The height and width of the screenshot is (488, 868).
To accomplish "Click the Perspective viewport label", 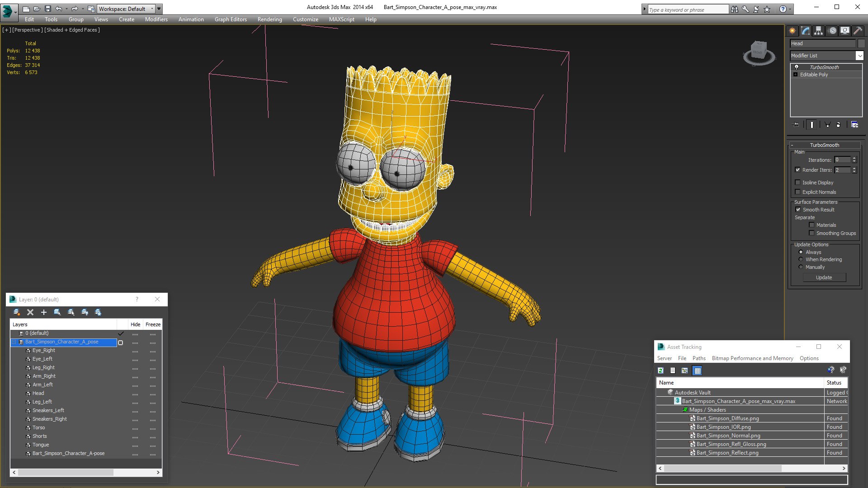I will [27, 30].
